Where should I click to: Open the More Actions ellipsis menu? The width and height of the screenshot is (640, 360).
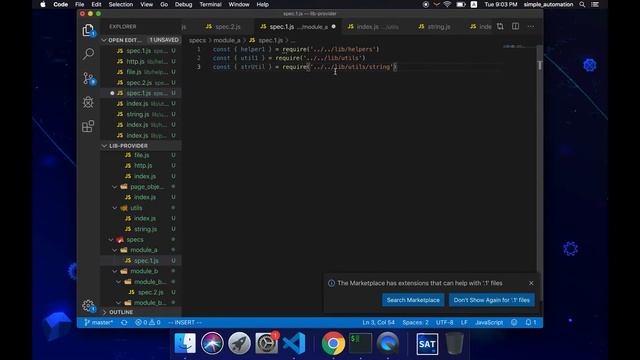point(531,27)
